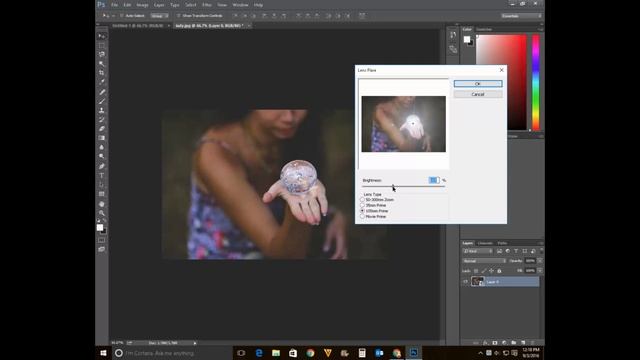
Task: Open the Filter menu
Action: 207,5
